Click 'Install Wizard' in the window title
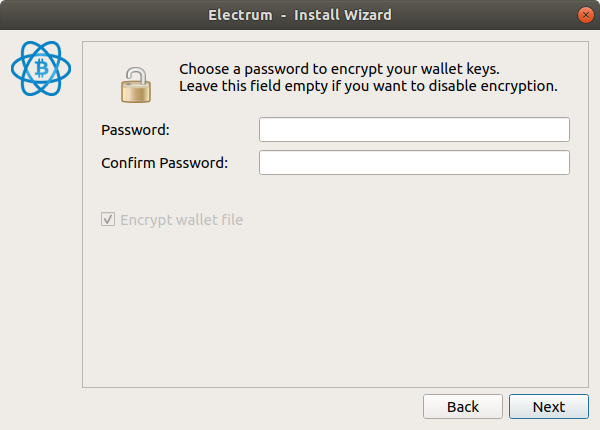 (342, 15)
